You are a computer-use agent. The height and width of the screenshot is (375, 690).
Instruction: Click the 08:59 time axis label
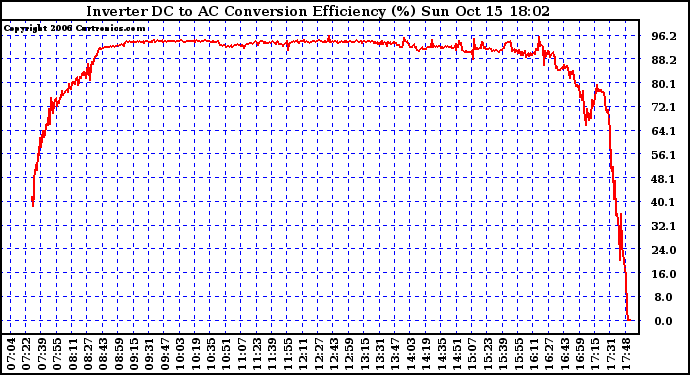(x=118, y=354)
